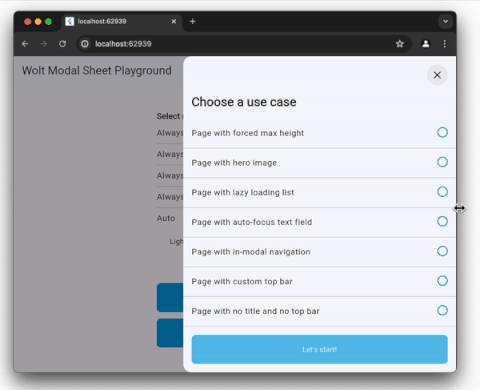Viewport: 480px width, 390px height.
Task: Select Page with hero image radio
Action: [x=442, y=162]
